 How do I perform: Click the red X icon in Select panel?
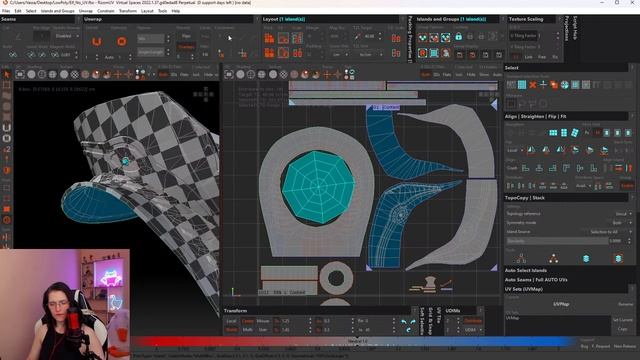click(x=532, y=85)
